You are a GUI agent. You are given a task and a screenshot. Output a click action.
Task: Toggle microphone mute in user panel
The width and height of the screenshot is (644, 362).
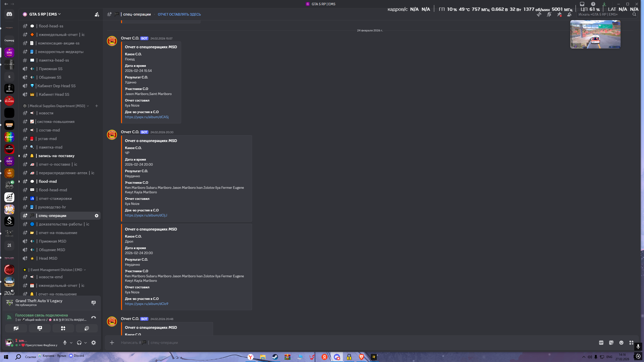point(65,343)
